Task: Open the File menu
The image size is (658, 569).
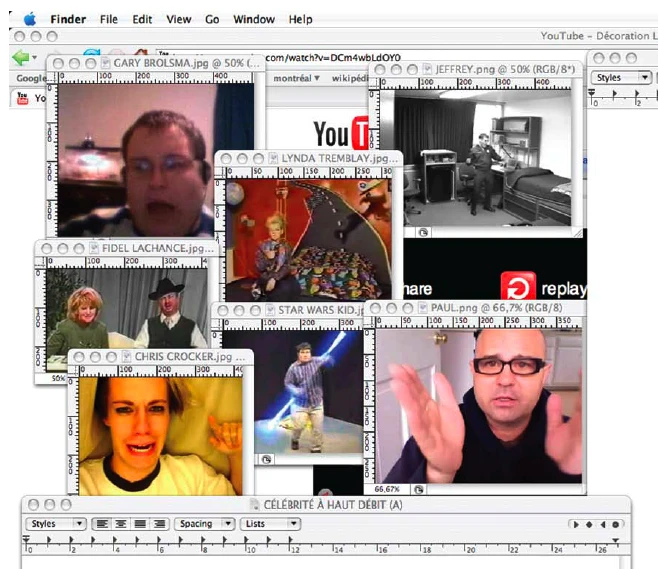Action: point(108,19)
